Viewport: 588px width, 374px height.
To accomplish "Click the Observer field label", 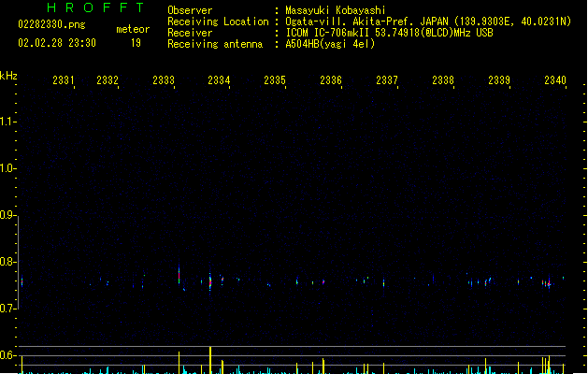I will [x=190, y=10].
